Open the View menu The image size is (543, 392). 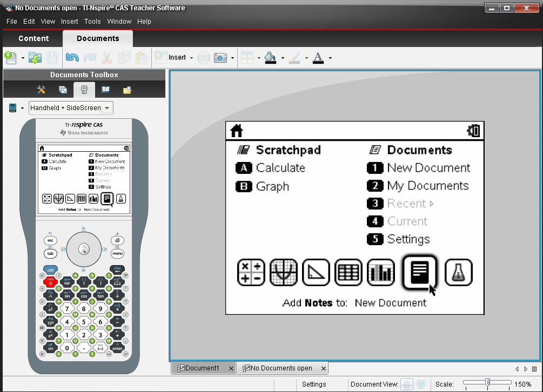[x=48, y=22]
